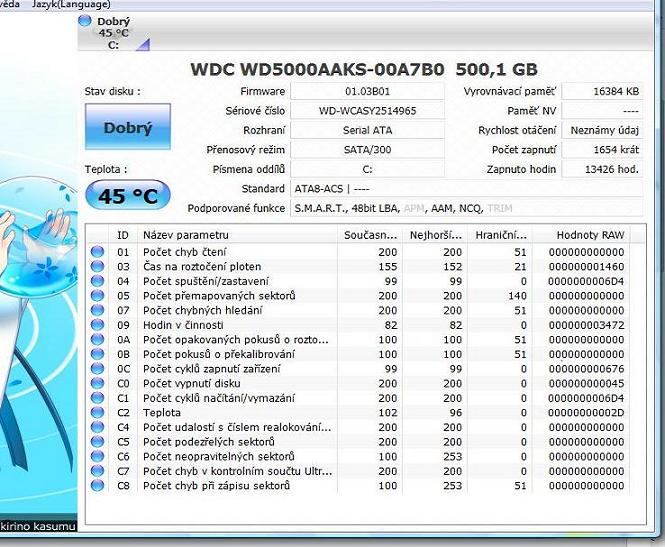Click the rotation rate value Neznámy údaj
This screenshot has height=547, width=665.
(602, 130)
